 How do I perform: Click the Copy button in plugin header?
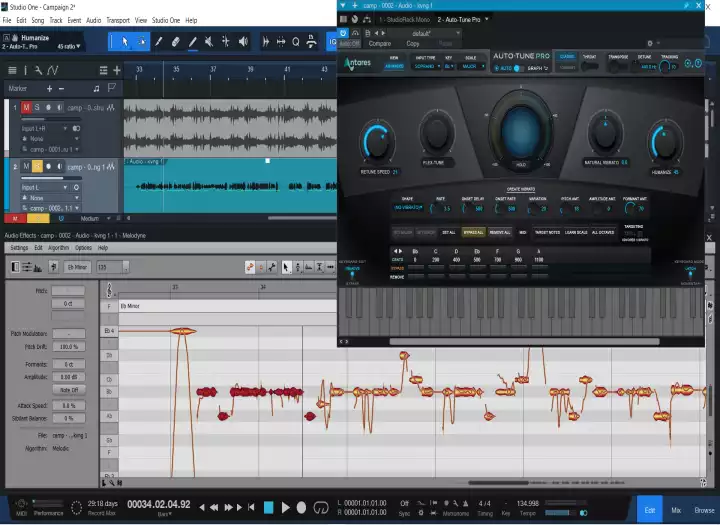[x=412, y=44]
